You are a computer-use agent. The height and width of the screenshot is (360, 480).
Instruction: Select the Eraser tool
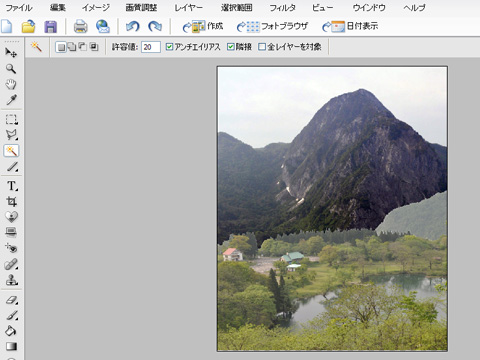[11, 300]
